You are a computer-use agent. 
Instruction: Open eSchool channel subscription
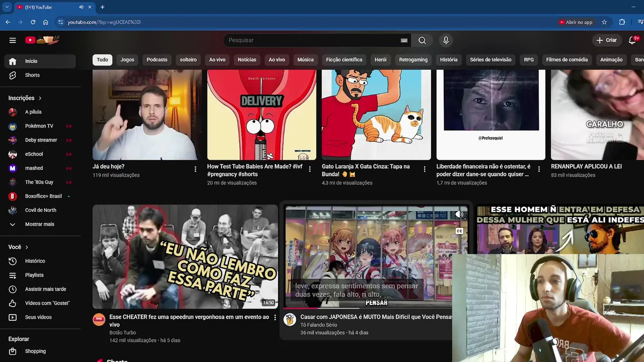tap(40, 154)
